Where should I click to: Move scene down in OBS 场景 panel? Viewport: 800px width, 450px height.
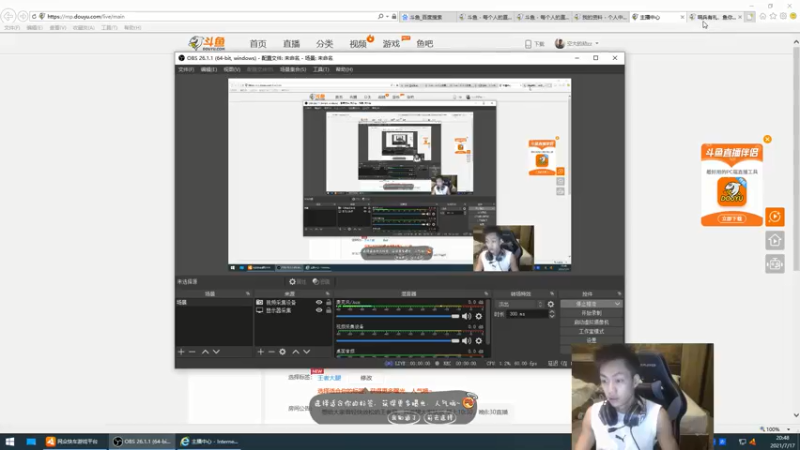click(216, 352)
